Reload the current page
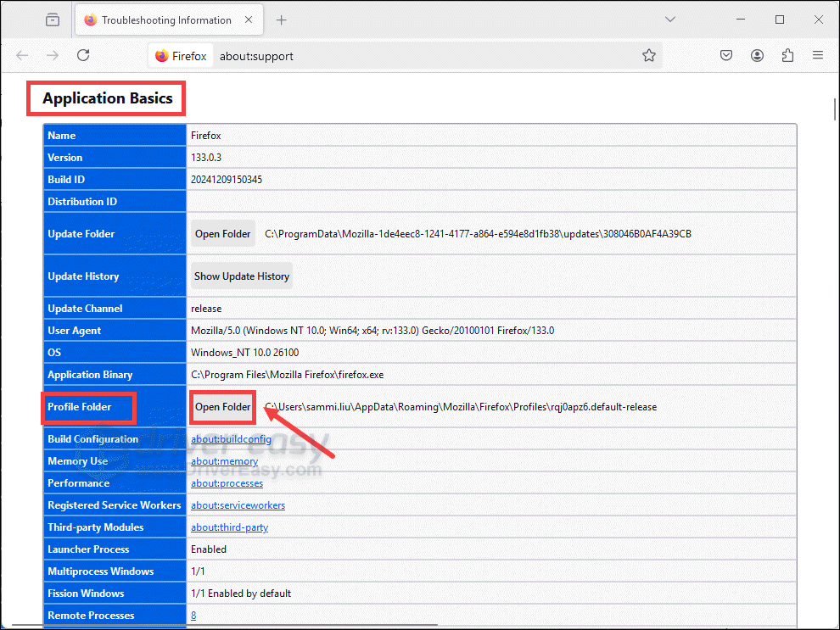 [x=83, y=55]
